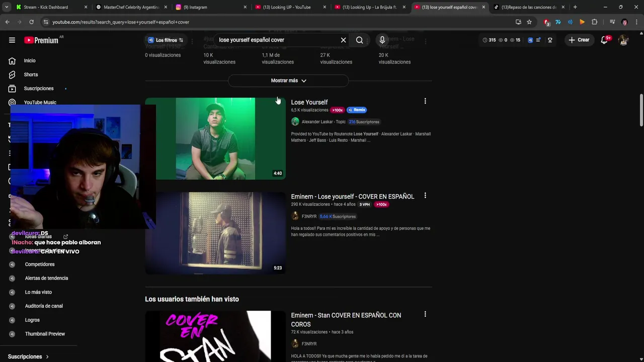Open the YouTube hamburger guide menu

click(x=12, y=40)
